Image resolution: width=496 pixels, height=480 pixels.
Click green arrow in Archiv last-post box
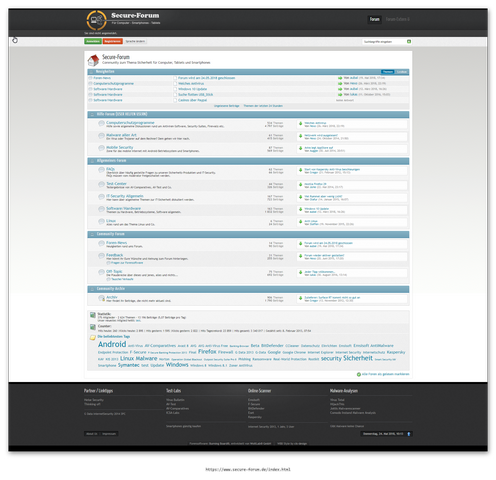[300, 298]
